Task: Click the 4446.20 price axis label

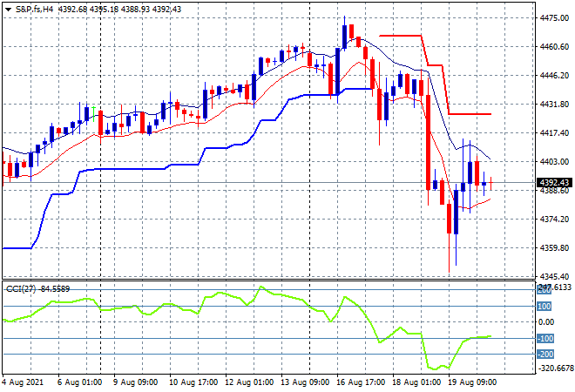Action: [554, 76]
